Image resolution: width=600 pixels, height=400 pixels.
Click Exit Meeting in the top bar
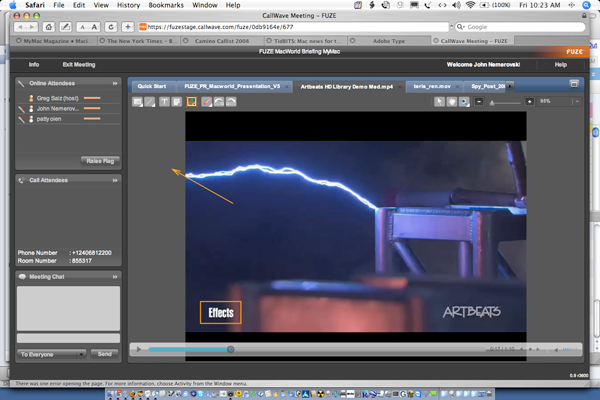point(78,64)
